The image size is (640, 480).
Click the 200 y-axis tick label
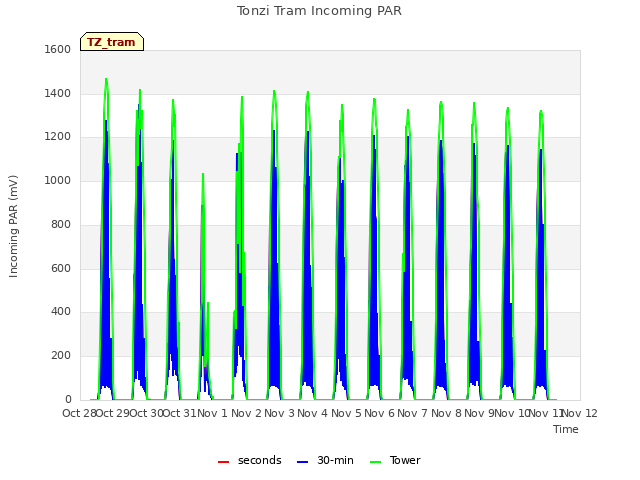(61, 356)
